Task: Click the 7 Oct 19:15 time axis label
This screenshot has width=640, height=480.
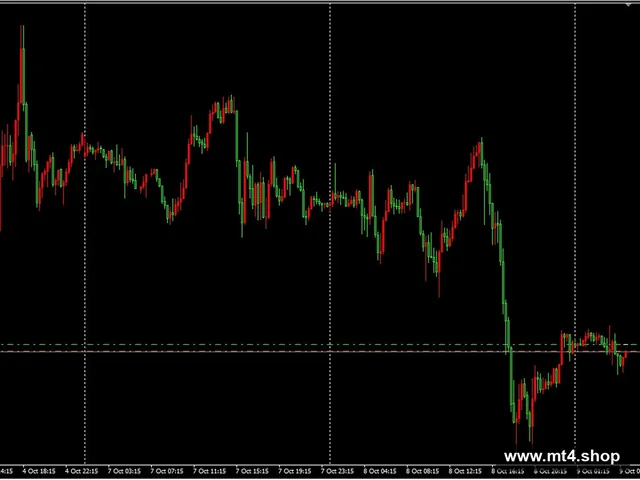Action: (295, 471)
